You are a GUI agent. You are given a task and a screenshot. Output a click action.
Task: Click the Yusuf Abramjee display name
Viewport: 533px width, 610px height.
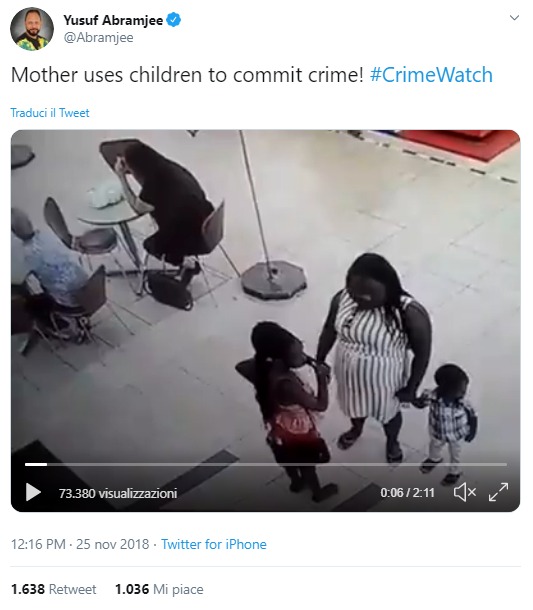coord(113,20)
